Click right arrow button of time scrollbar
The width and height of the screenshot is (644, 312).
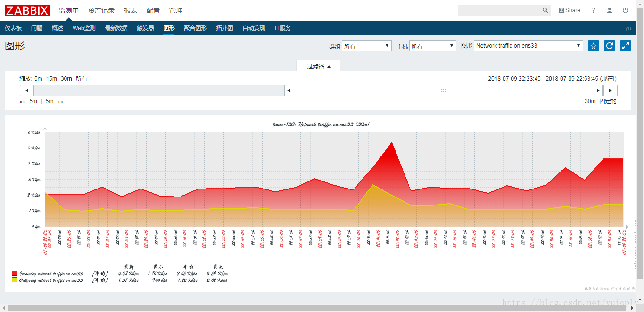(x=610, y=90)
